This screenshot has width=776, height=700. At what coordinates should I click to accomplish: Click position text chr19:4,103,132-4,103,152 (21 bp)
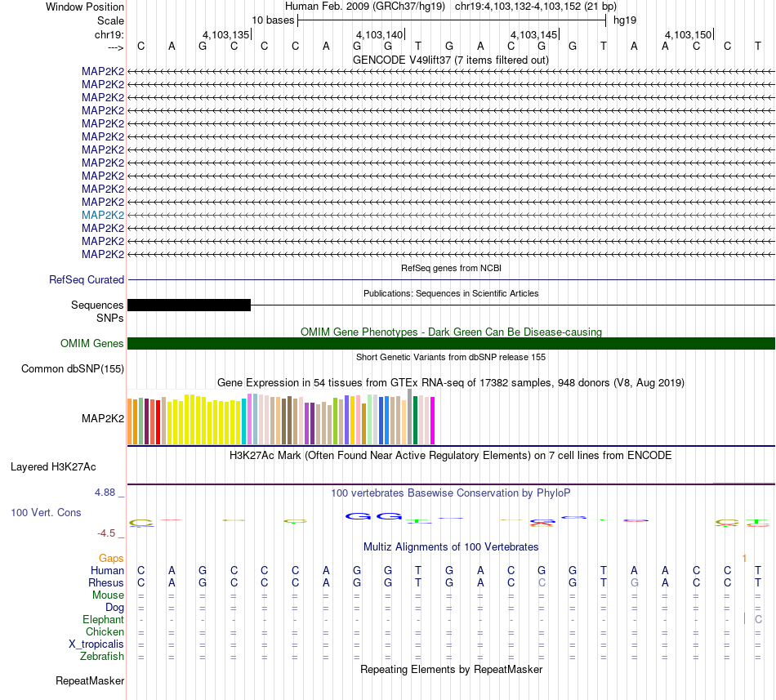click(536, 7)
